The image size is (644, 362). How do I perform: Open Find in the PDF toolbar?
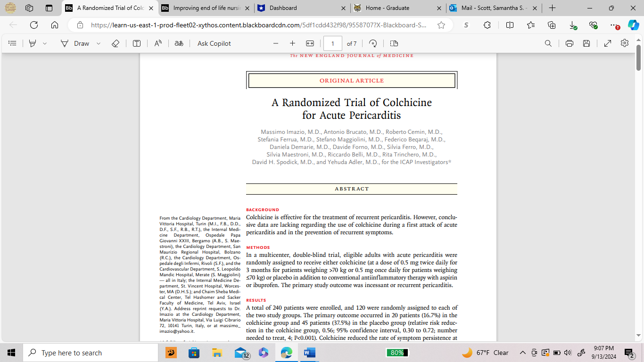point(548,43)
